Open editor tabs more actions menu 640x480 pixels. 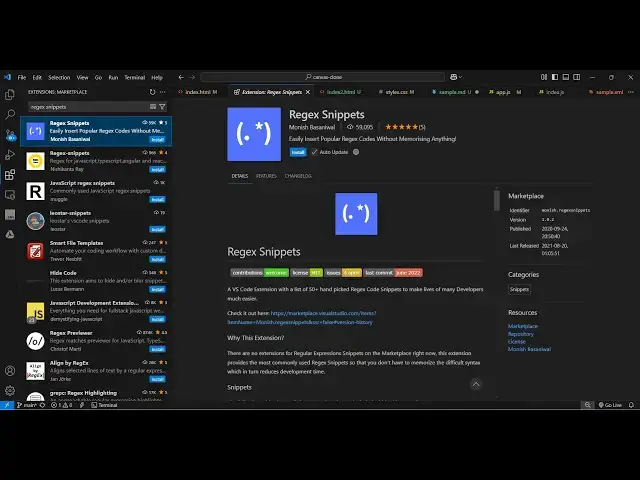click(631, 92)
